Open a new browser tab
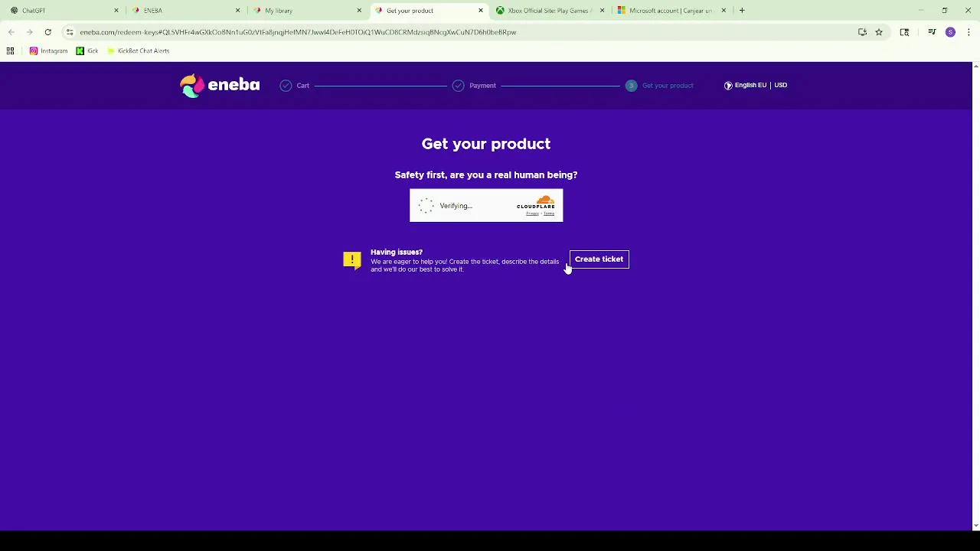 (742, 11)
